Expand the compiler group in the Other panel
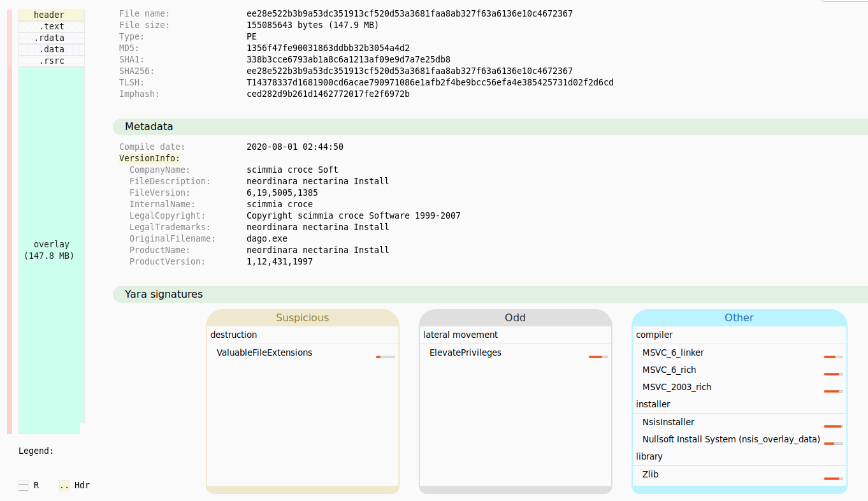 653,334
